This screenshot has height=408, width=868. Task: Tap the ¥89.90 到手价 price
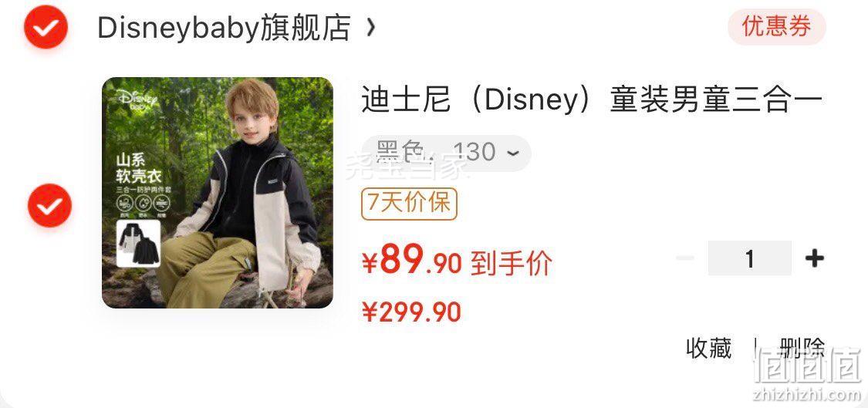[x=457, y=261]
